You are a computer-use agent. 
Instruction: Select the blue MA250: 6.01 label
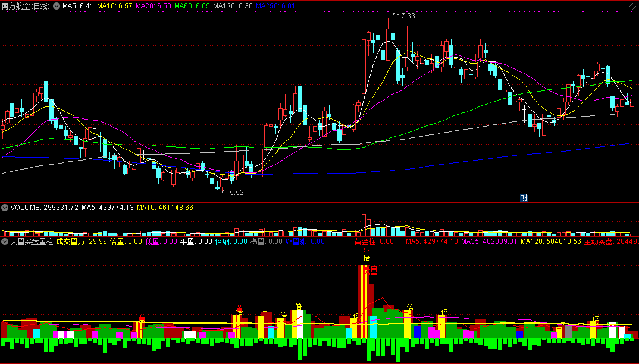pos(275,6)
